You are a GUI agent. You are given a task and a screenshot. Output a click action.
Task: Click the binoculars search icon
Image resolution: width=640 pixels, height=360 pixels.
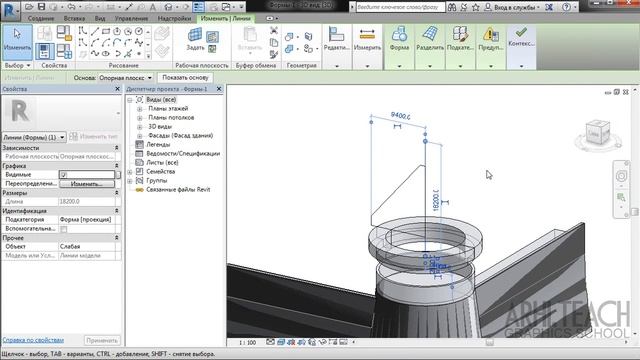451,7
